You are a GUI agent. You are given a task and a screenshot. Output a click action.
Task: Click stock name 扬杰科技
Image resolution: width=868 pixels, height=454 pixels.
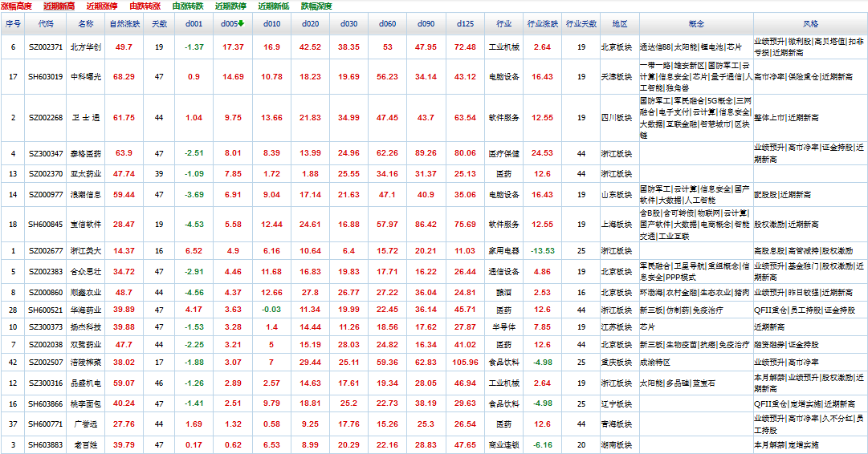(x=86, y=326)
